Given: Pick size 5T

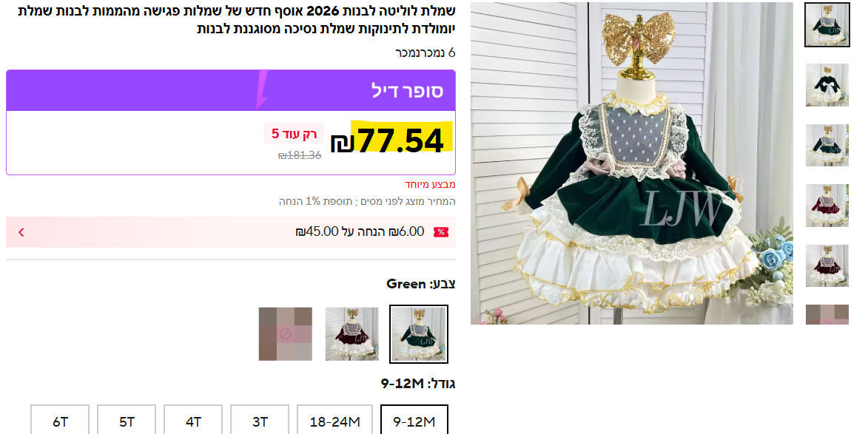Looking at the screenshot, I should tap(127, 421).
